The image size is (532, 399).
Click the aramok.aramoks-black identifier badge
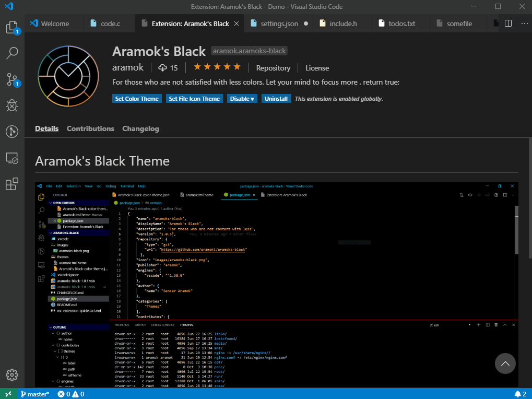pyautogui.click(x=250, y=51)
